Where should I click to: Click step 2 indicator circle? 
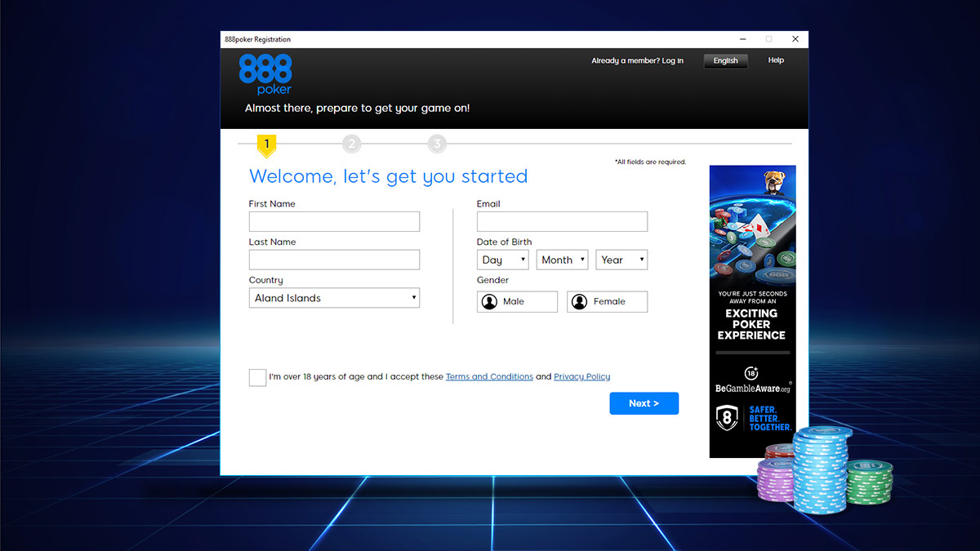pos(351,143)
